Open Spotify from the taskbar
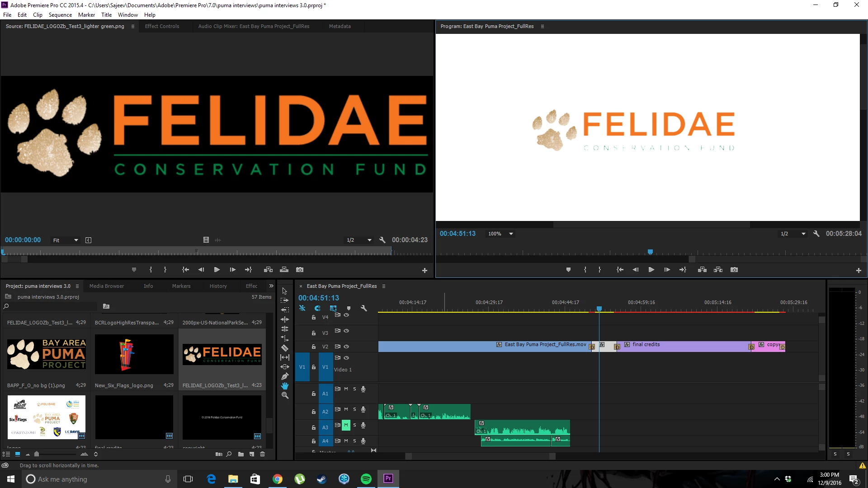868x488 pixels. click(366, 479)
